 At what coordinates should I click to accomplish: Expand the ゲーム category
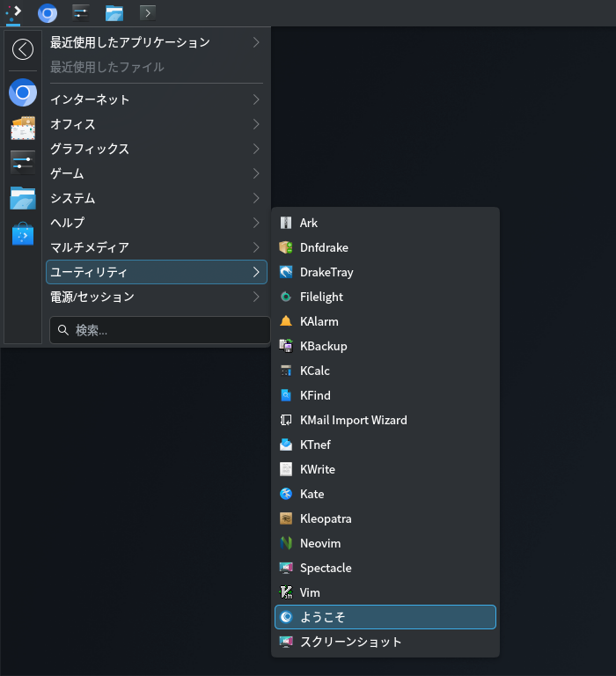click(157, 173)
